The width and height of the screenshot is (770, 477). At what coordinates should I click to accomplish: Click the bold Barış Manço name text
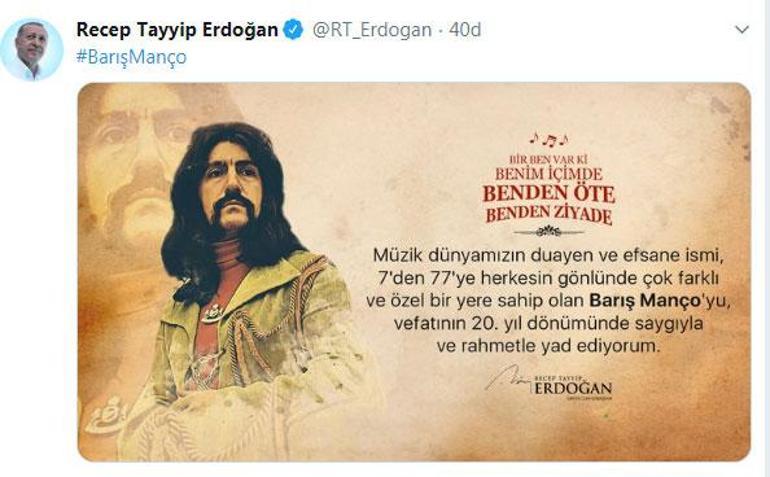click(645, 300)
